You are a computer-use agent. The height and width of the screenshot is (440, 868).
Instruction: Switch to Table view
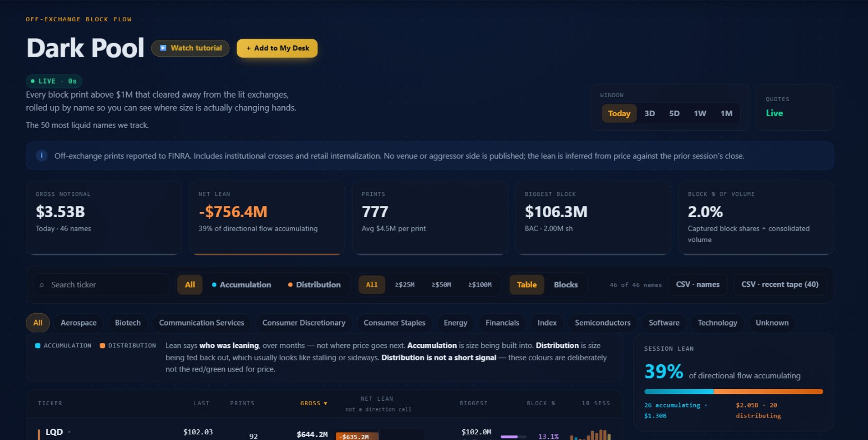point(527,285)
